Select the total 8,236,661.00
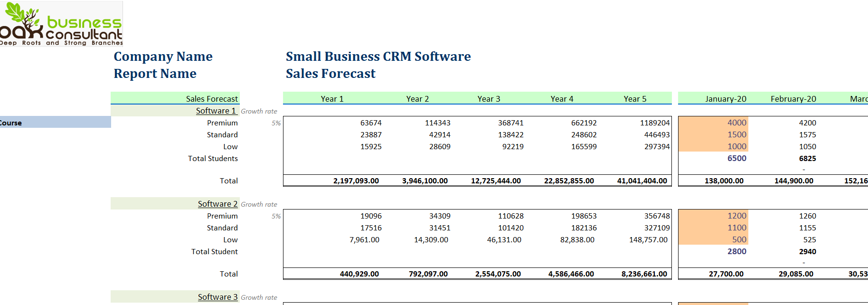The width and height of the screenshot is (868, 305). click(x=644, y=274)
